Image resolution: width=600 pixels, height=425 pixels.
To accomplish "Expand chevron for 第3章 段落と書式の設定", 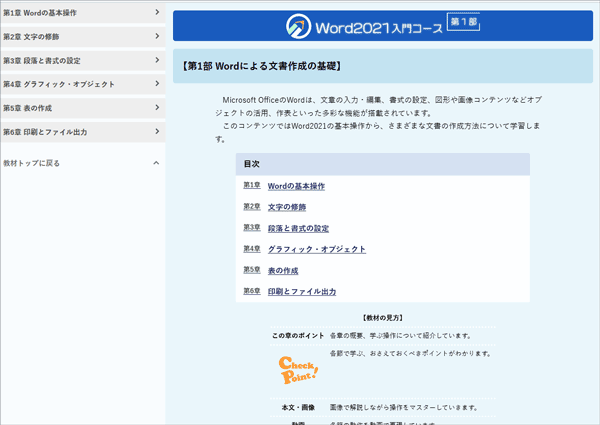I will point(157,60).
